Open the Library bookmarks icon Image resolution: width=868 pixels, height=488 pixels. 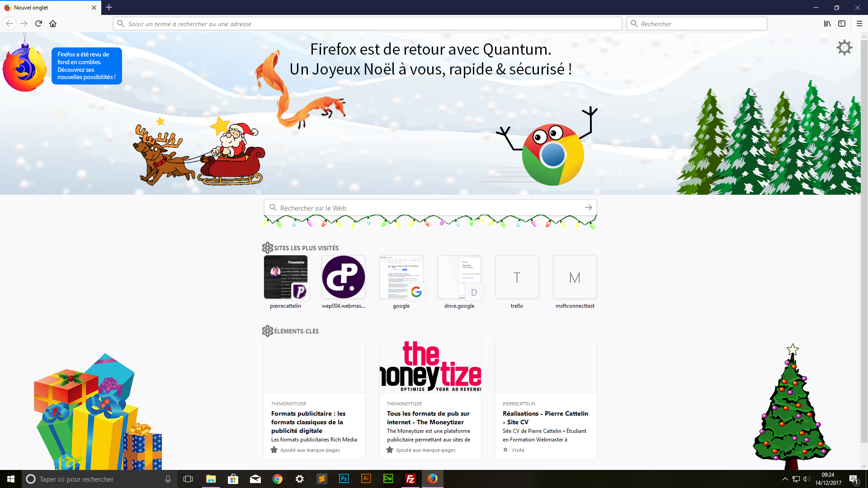pos(827,23)
